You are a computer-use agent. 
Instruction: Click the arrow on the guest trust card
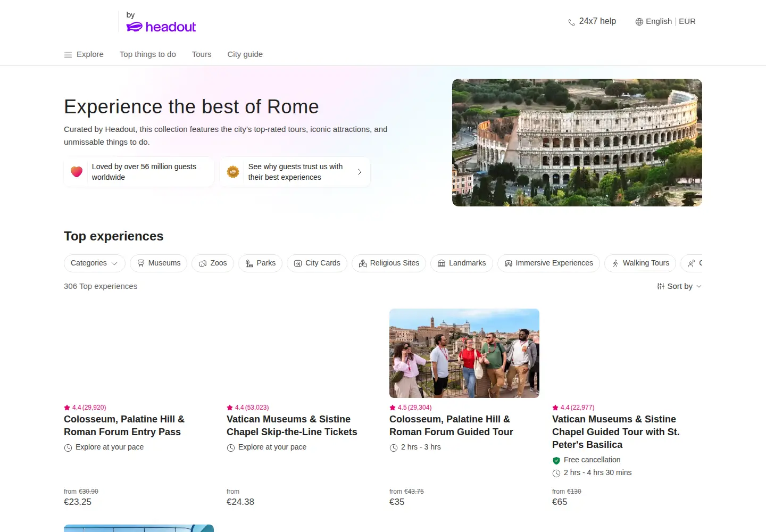tap(360, 172)
